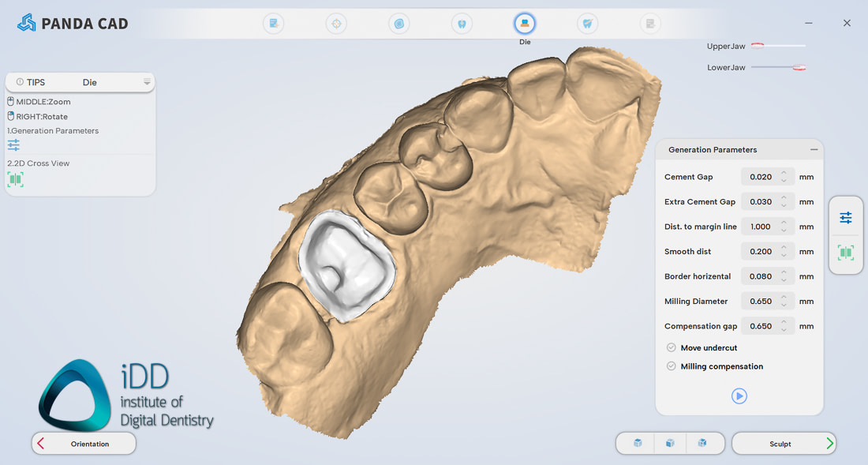Increase the Cement Gap value with the up arrow
Screen dimensions: 868x465
pyautogui.click(x=784, y=173)
